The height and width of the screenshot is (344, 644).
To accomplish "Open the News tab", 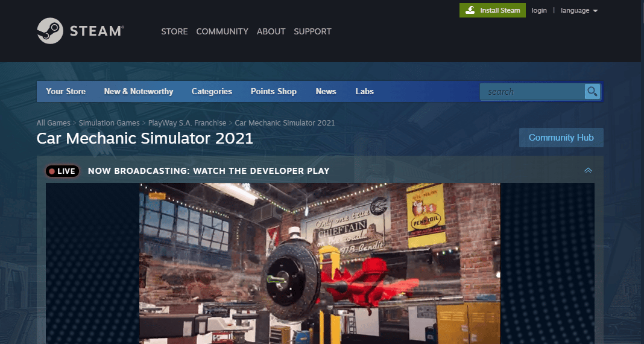I will click(326, 91).
